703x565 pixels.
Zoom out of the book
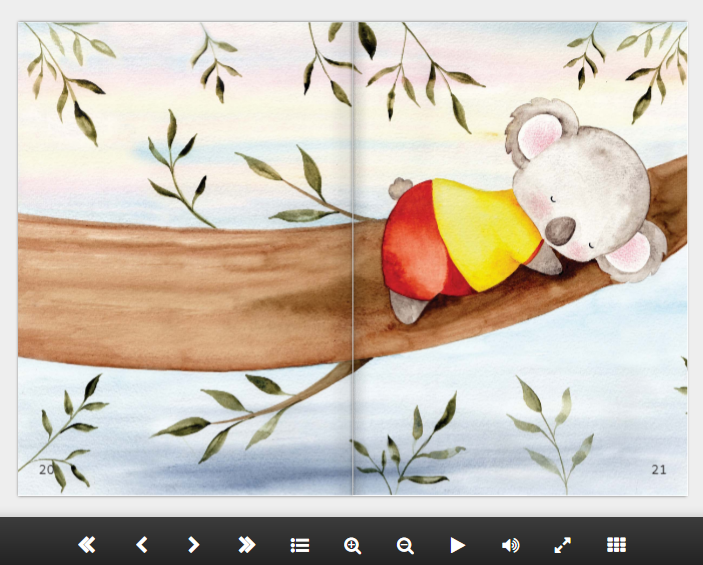(405, 545)
